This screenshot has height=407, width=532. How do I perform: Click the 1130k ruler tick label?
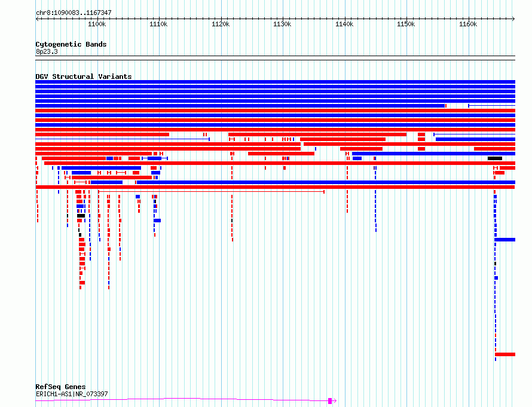click(x=282, y=25)
